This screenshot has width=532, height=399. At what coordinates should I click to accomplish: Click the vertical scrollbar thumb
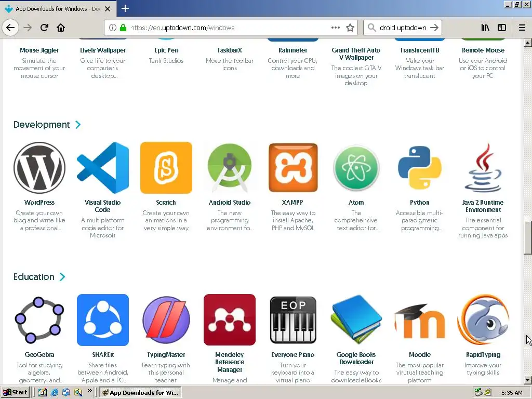(528, 237)
